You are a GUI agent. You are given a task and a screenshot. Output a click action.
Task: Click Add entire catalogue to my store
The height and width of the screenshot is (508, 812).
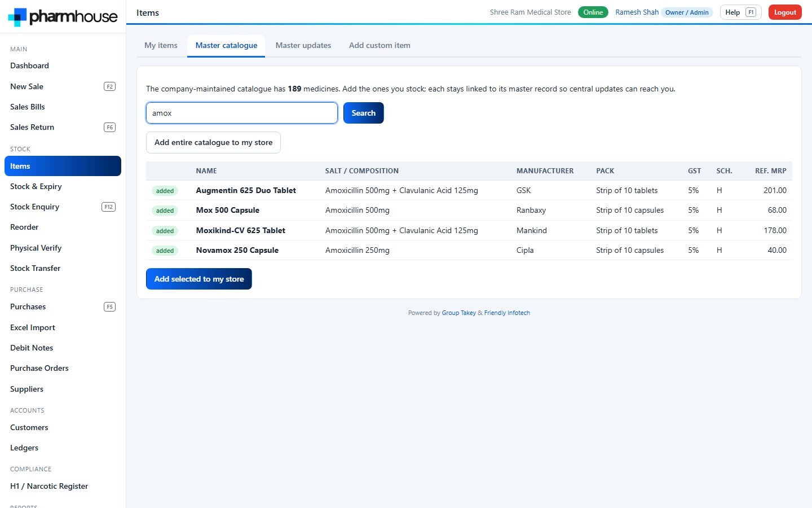[x=213, y=142]
